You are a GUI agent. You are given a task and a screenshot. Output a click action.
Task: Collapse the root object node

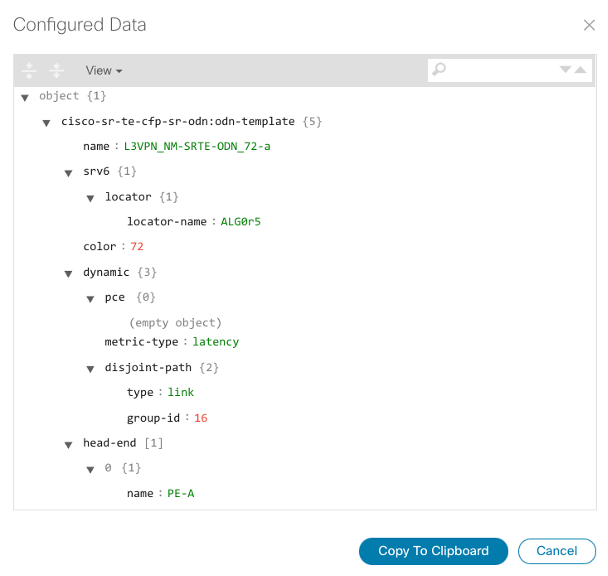25,97
